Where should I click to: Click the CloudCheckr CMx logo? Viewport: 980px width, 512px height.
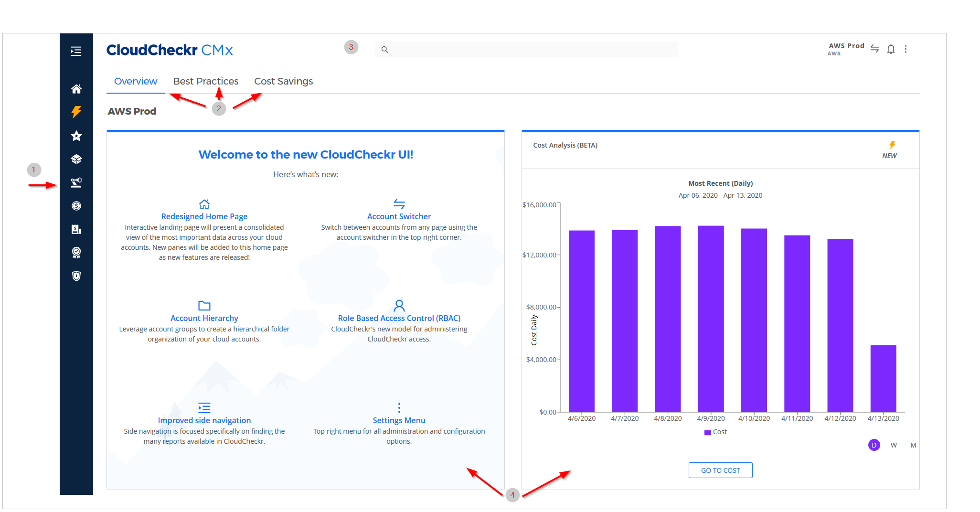click(x=170, y=50)
